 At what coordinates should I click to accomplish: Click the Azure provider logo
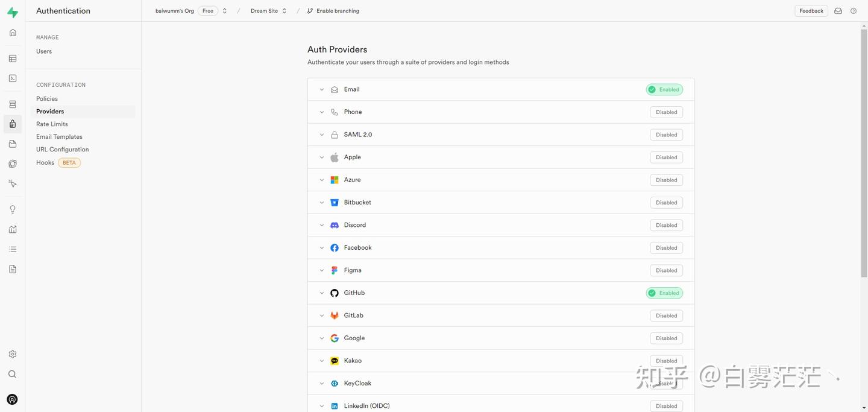point(335,180)
